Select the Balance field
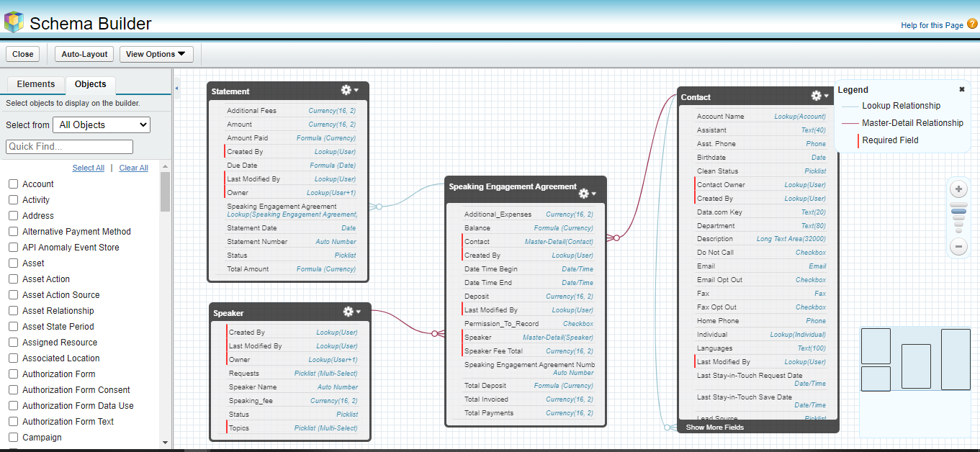 (529, 228)
